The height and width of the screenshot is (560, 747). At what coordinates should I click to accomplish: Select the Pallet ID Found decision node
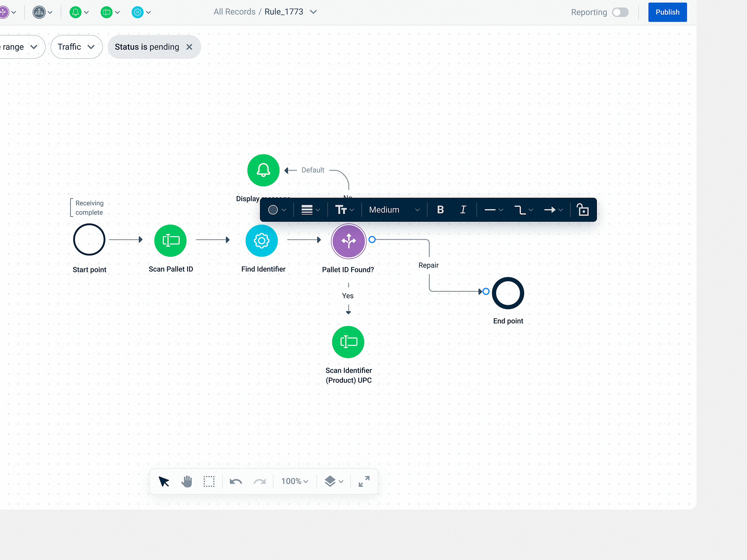pyautogui.click(x=348, y=241)
